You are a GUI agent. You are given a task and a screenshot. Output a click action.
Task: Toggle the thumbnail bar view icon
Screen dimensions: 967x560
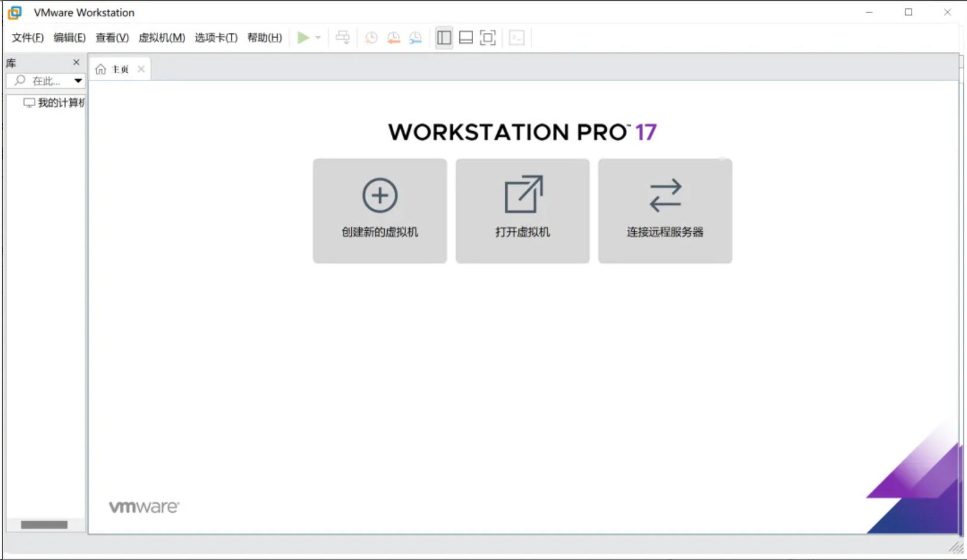point(466,37)
